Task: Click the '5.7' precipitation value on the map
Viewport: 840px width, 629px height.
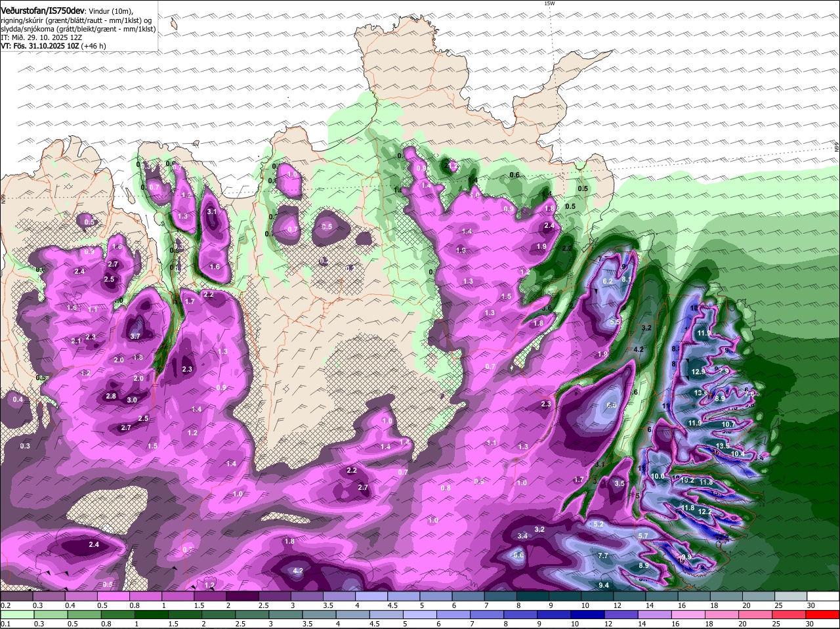Action: tap(643, 536)
